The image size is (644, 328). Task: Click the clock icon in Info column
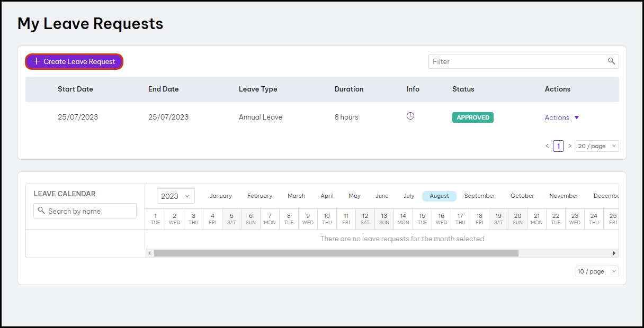click(410, 116)
